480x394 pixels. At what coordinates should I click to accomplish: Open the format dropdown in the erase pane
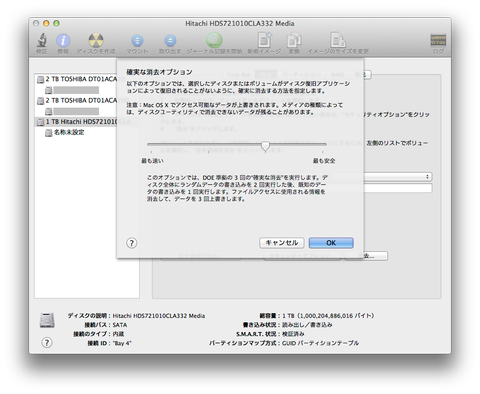click(398, 176)
